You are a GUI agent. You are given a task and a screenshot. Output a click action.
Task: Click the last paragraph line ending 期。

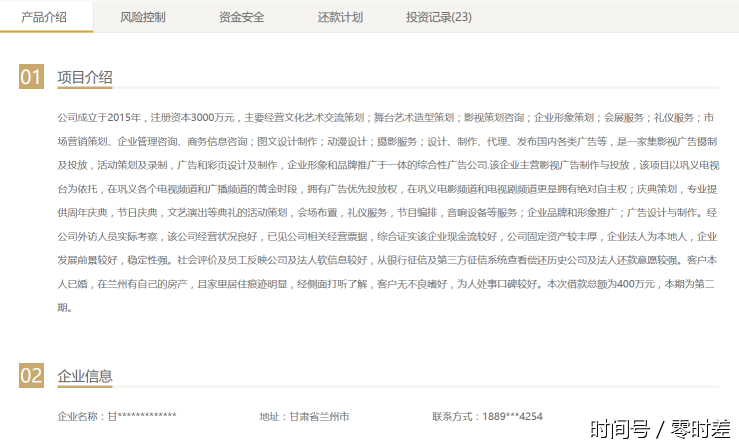point(65,307)
